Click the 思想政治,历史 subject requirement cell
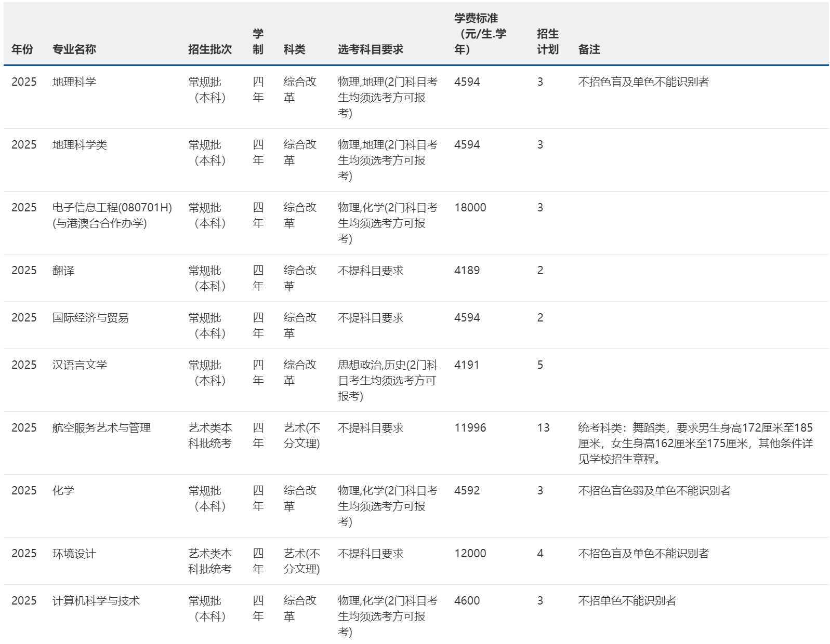This screenshot has height=644, width=830. tap(388, 381)
